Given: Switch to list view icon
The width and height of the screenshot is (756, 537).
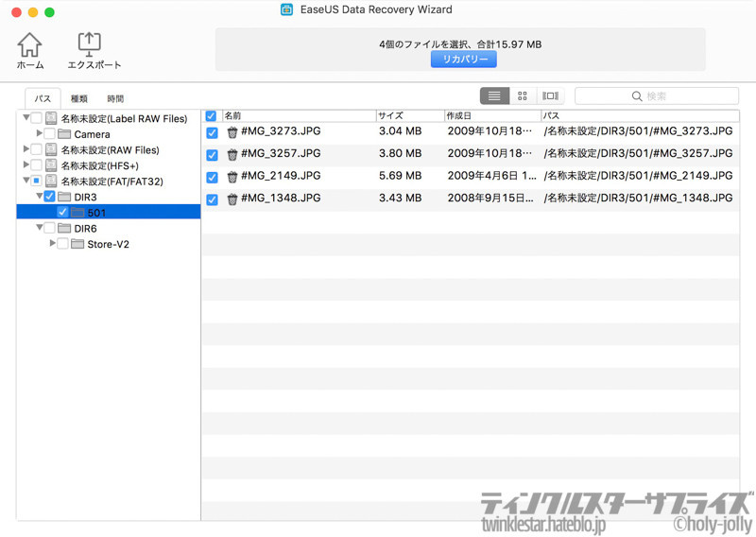Looking at the screenshot, I should click(494, 96).
